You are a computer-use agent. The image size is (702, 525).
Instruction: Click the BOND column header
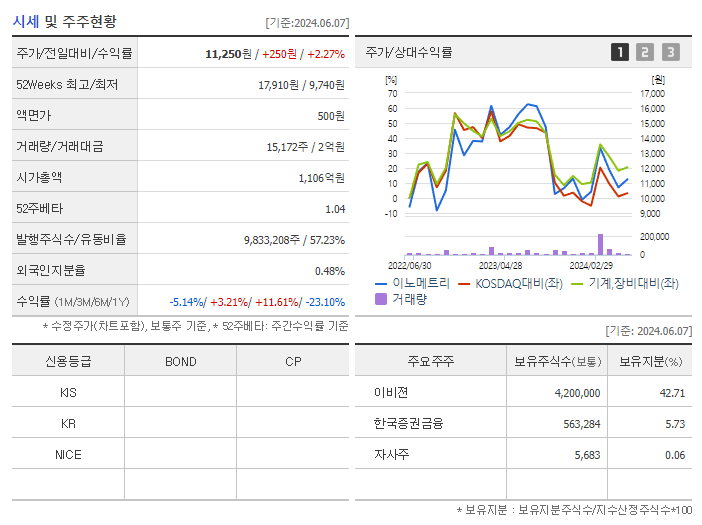point(181,362)
